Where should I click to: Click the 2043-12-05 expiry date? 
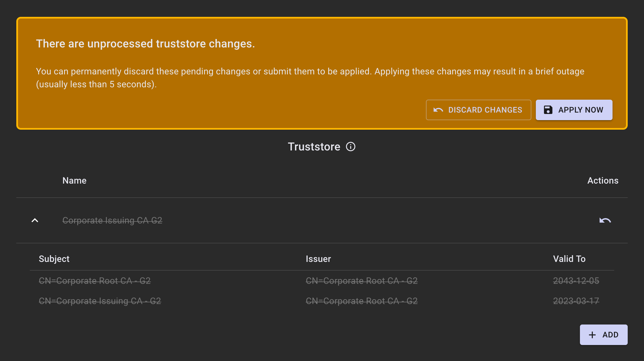pos(576,281)
